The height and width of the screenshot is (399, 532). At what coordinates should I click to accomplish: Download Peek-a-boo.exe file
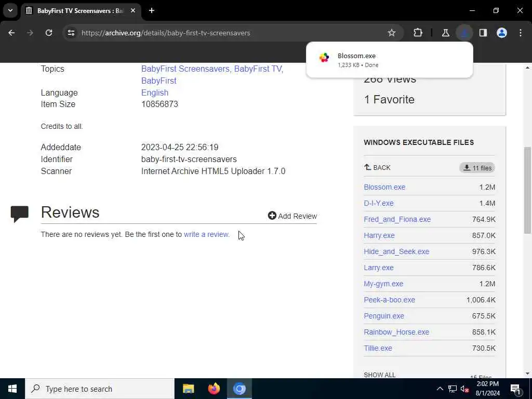[390, 300]
